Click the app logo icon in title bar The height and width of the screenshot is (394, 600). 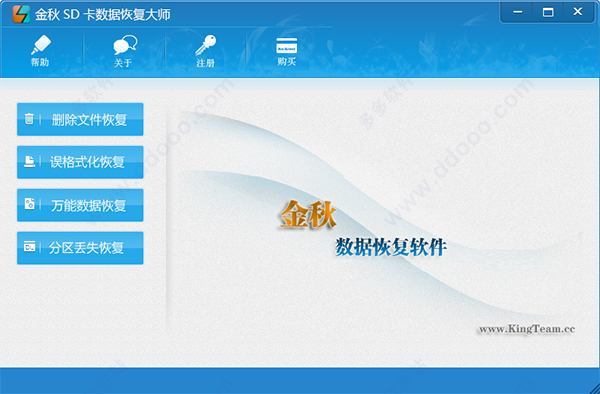click(x=21, y=14)
